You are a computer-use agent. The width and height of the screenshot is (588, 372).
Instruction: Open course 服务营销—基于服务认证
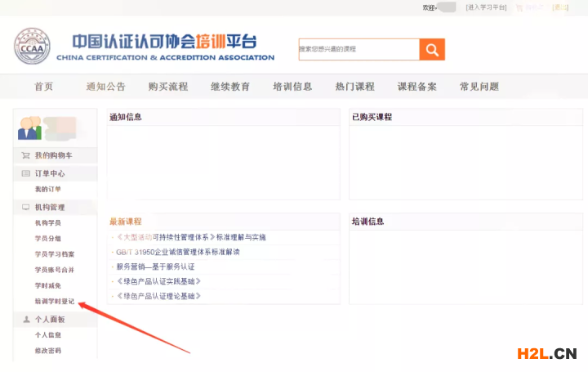pos(155,267)
